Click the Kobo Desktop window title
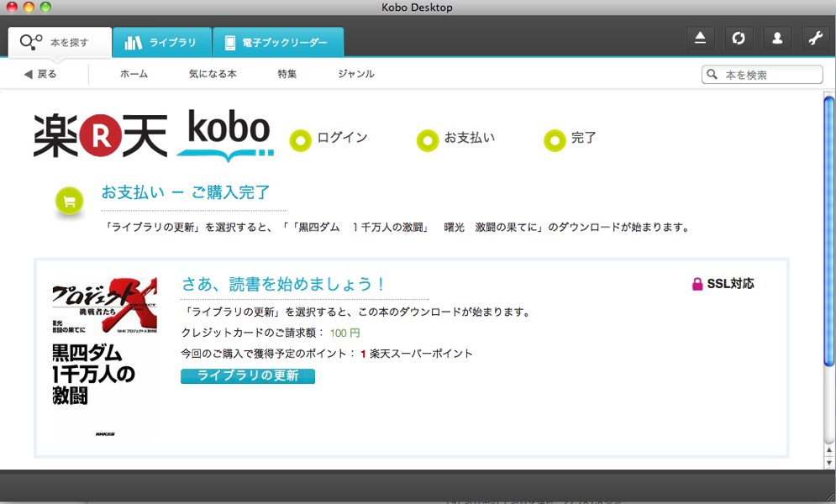The width and height of the screenshot is (836, 504). pos(417,8)
